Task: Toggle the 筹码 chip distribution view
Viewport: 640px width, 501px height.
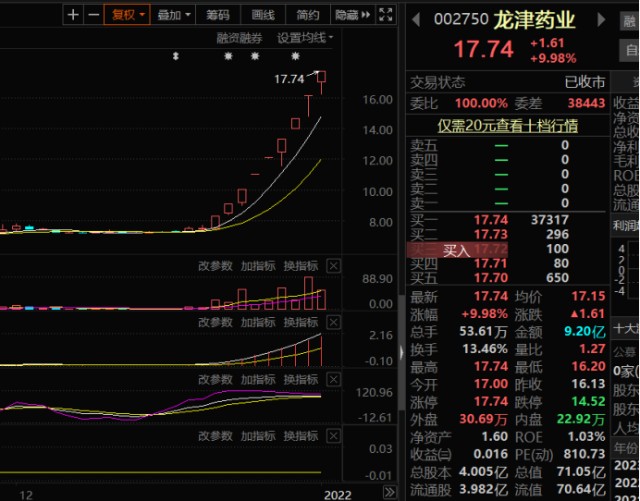Action: [x=218, y=15]
